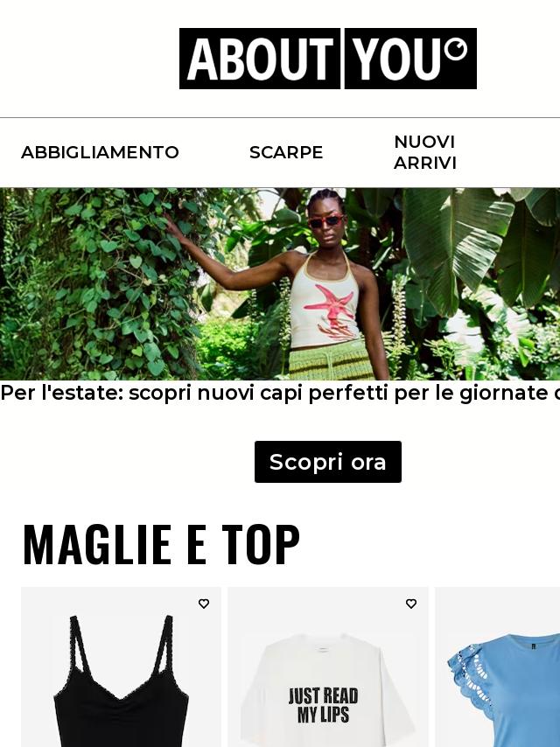This screenshot has height=747, width=560.
Task: Click the Scopri ora button
Action: point(328,462)
